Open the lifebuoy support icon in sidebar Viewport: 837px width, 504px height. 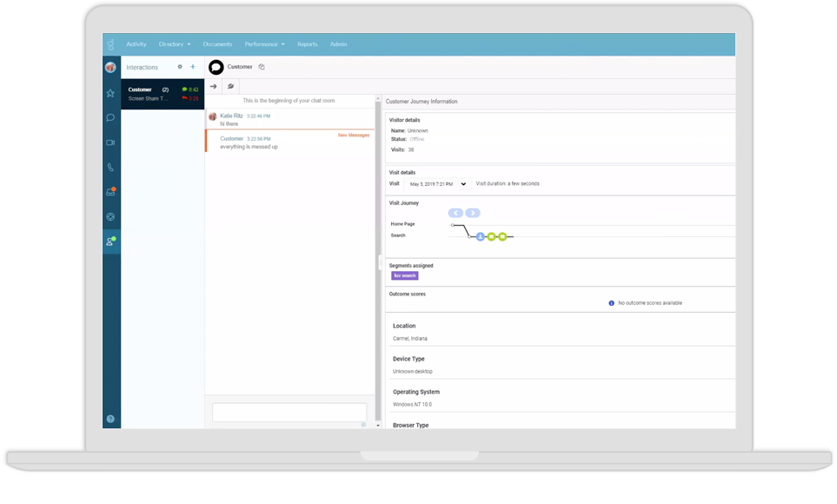(110, 216)
